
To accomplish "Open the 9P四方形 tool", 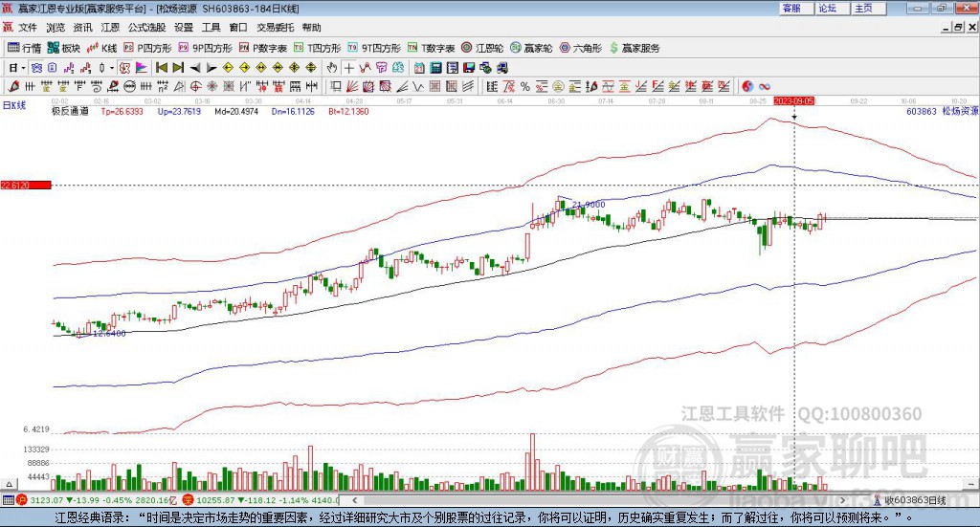I will [205, 48].
